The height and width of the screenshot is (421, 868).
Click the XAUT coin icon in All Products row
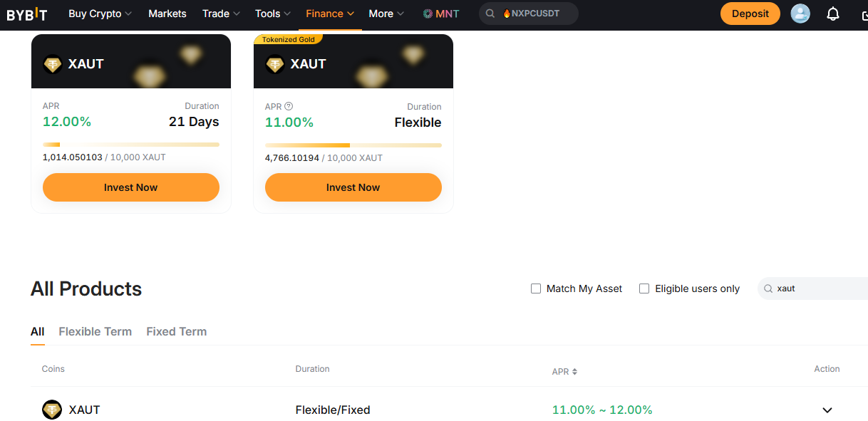point(51,410)
